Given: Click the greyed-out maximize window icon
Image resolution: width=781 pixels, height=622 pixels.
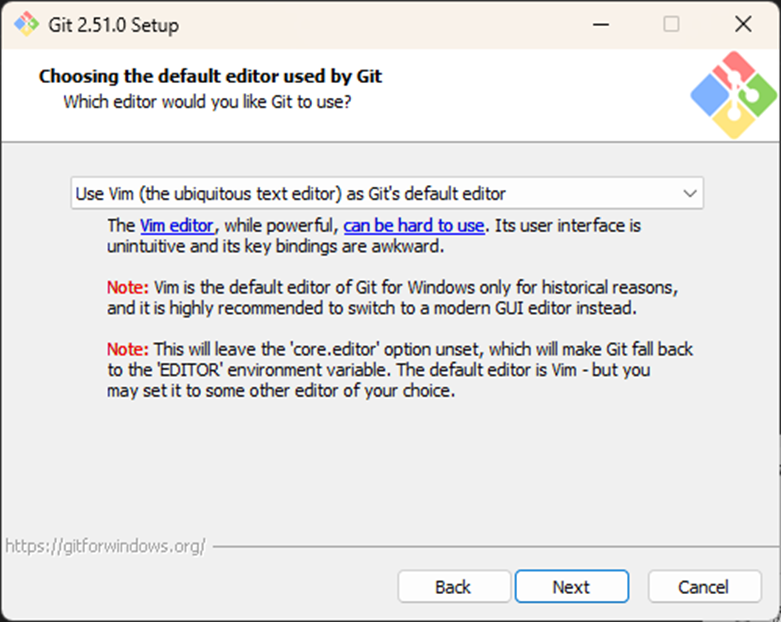Looking at the screenshot, I should 671,24.
